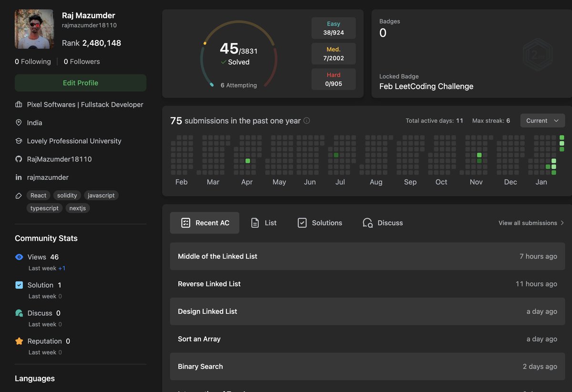This screenshot has width=572, height=392.
Task: Click the Edit Profile button
Action: click(x=81, y=83)
